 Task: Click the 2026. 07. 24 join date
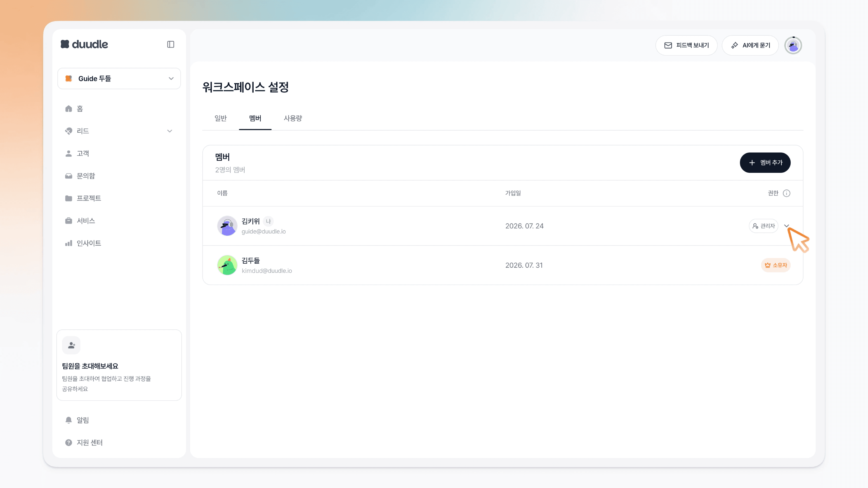point(524,226)
